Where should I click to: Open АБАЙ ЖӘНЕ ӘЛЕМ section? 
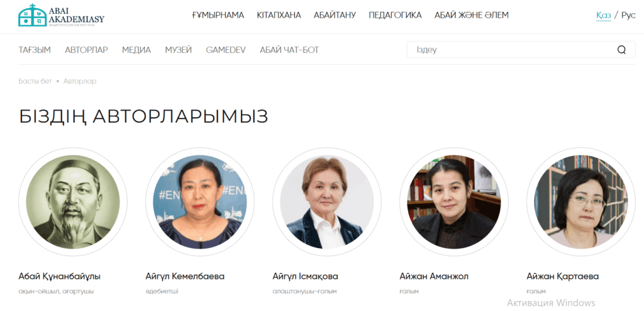coord(472,15)
